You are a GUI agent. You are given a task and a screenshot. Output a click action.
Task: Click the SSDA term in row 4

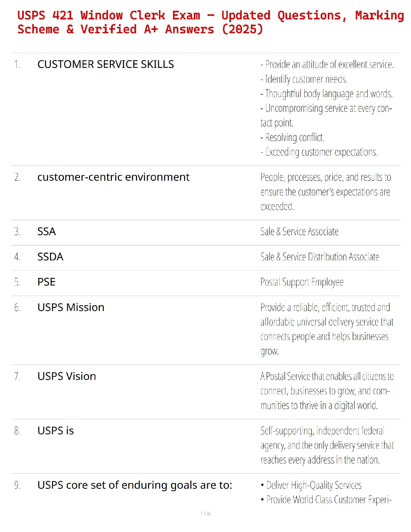click(x=50, y=257)
